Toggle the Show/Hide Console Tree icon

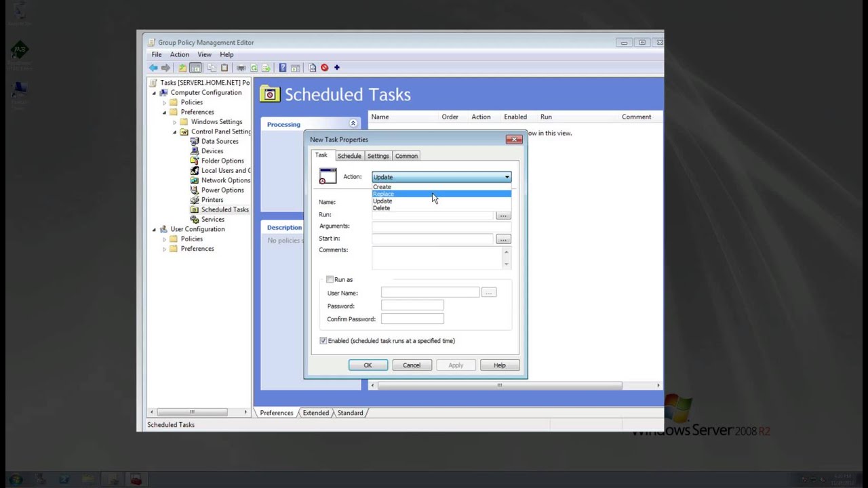click(x=195, y=68)
